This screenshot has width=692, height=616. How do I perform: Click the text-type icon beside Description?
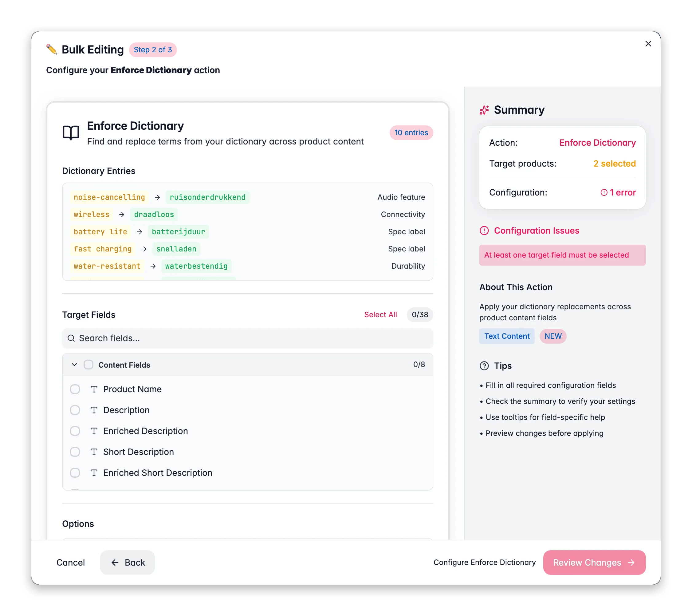coord(94,410)
